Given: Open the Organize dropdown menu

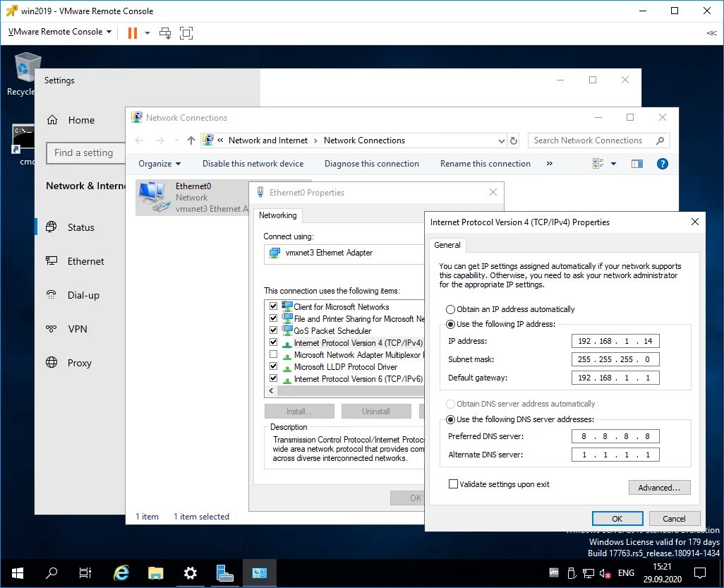Looking at the screenshot, I should (159, 164).
